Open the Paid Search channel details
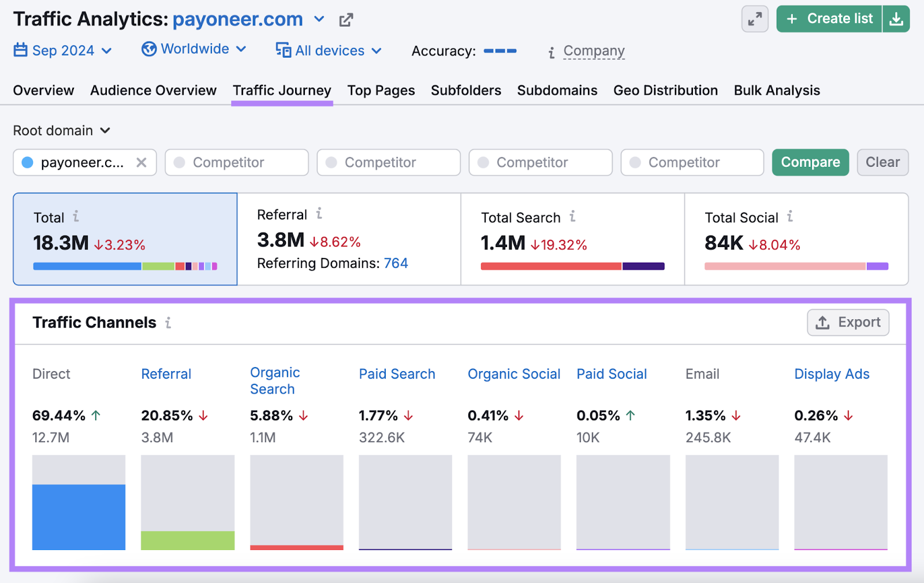924x583 pixels. 397,374
